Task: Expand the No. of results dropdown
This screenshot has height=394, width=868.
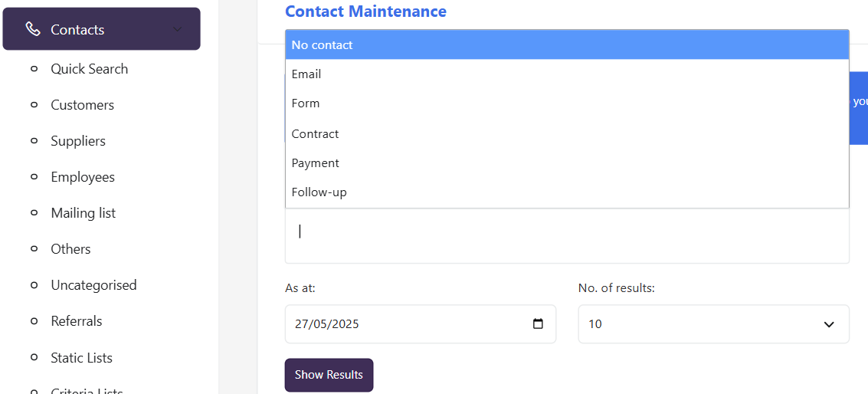Action: 713,323
